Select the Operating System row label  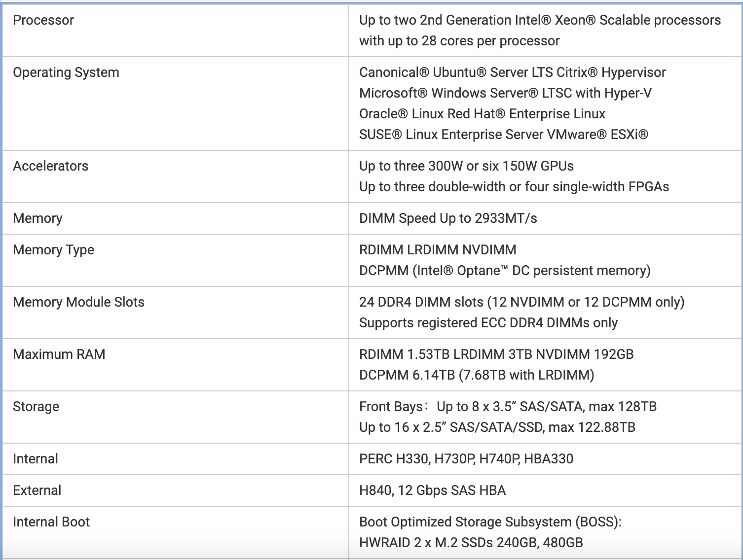[66, 72]
